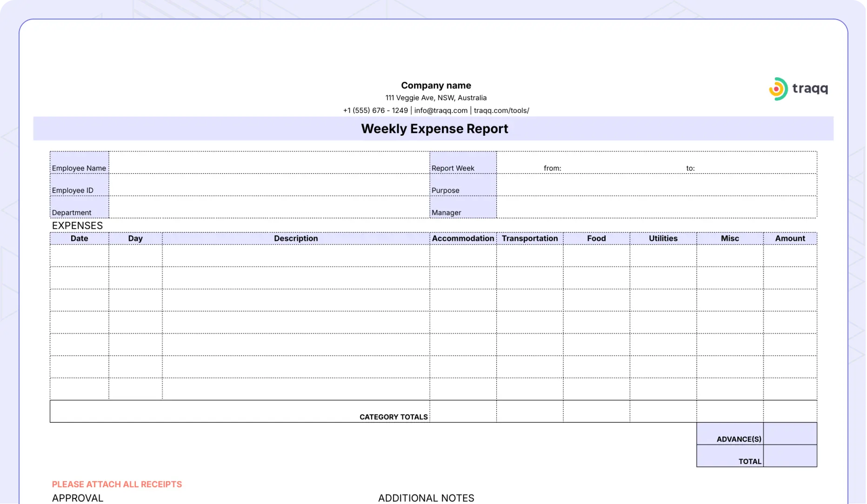
Task: Click the traqq.com/tools/ link text
Action: pyautogui.click(x=501, y=110)
